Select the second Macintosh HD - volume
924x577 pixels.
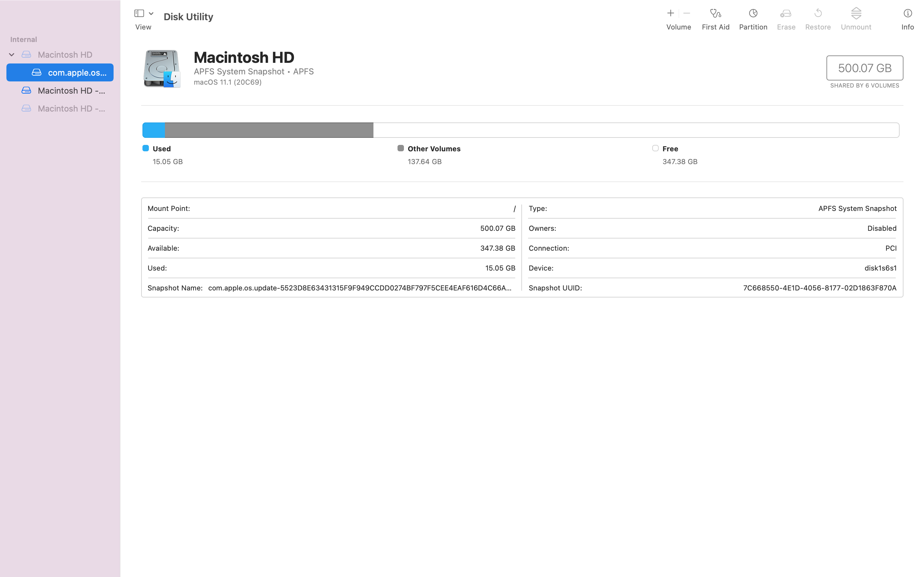tap(71, 90)
